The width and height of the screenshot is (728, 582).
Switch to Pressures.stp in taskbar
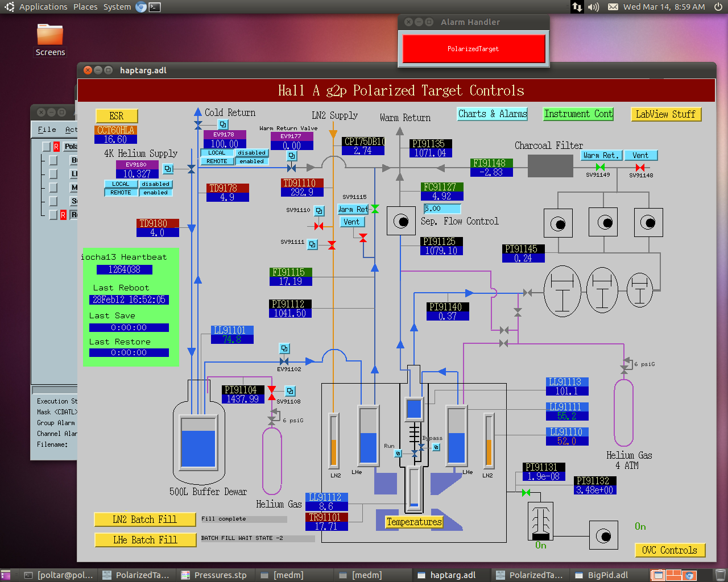tap(214, 575)
